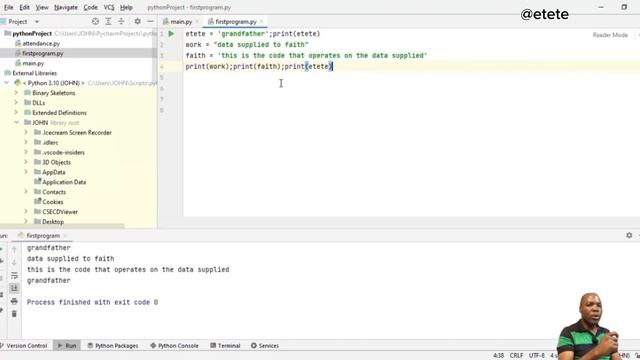Image resolution: width=640 pixels, height=360 pixels.
Task: Click the Project panel horizontal scrollbar
Action: [62, 226]
